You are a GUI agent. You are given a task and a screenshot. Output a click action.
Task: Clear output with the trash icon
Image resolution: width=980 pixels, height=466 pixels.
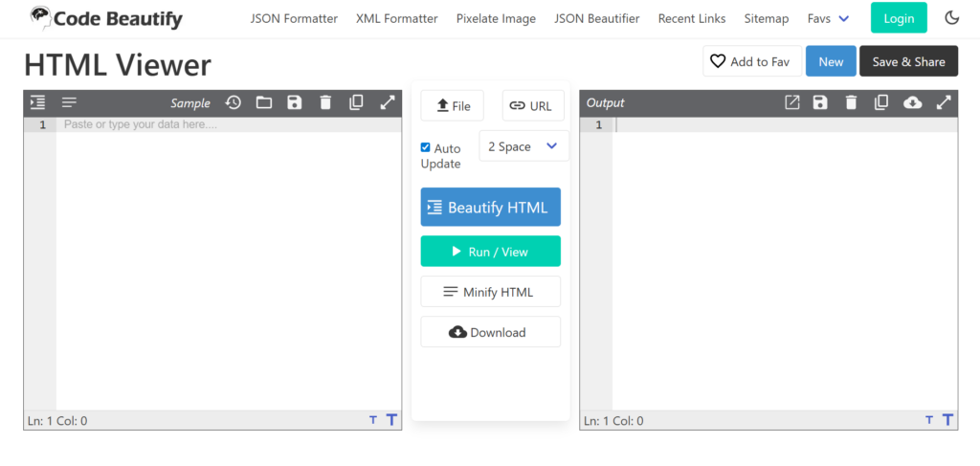click(851, 102)
